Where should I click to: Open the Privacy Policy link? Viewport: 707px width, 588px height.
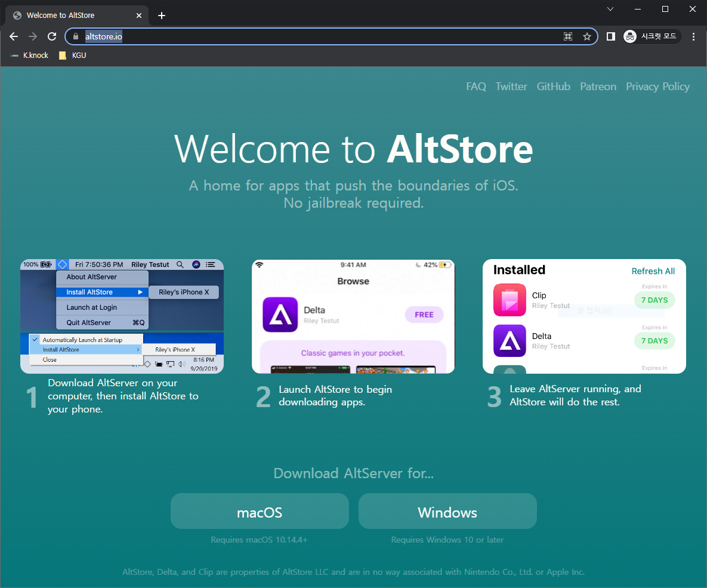point(657,86)
